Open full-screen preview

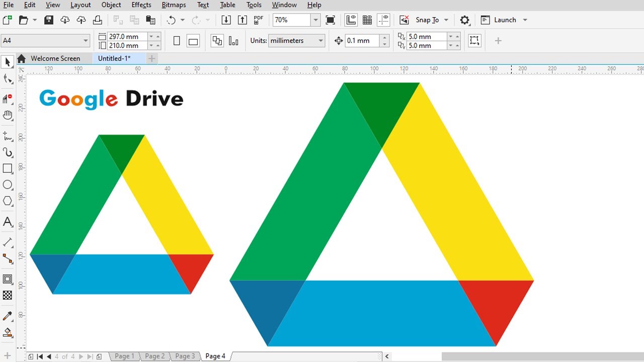point(331,20)
